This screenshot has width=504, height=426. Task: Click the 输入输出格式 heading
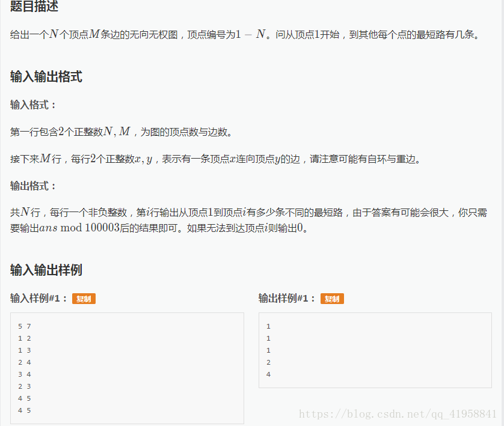(48, 76)
